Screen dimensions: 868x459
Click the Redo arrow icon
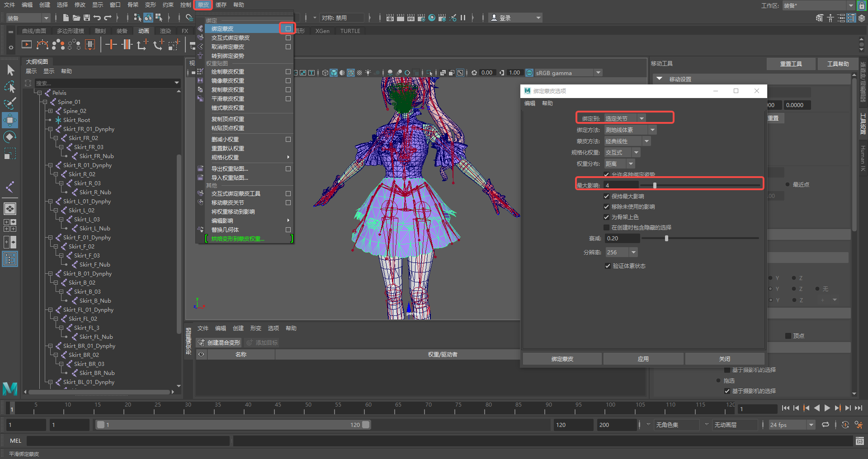pos(108,18)
